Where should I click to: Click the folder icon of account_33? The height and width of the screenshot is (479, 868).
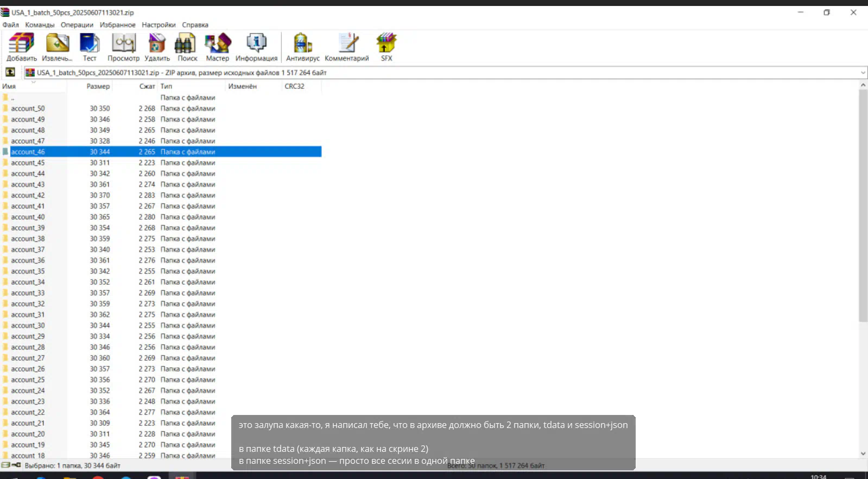[5, 293]
